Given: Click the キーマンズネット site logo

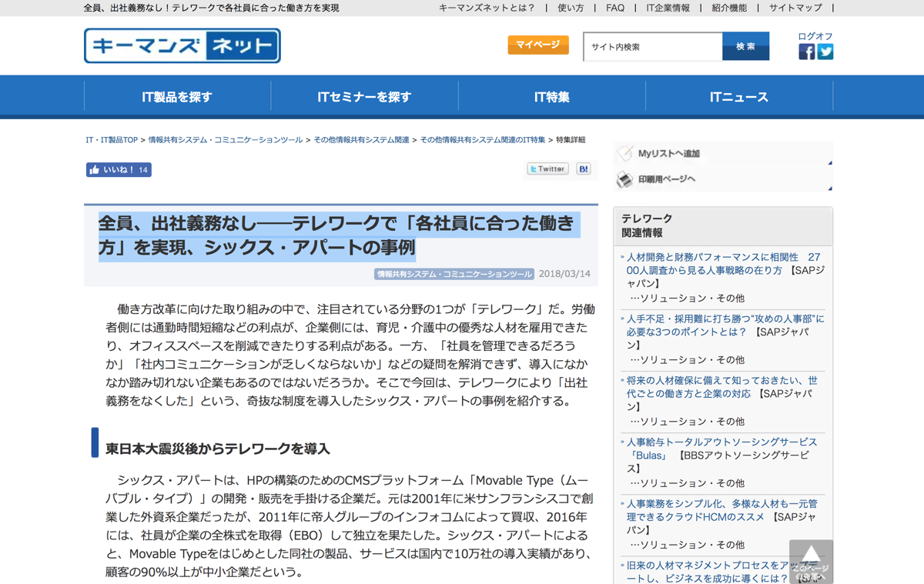Looking at the screenshot, I should pos(182,46).
